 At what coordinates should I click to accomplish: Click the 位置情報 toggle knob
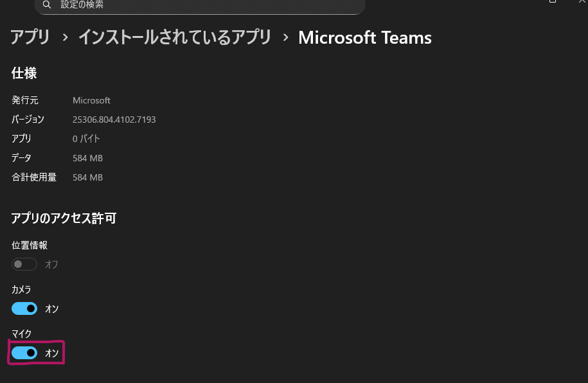[x=19, y=264]
